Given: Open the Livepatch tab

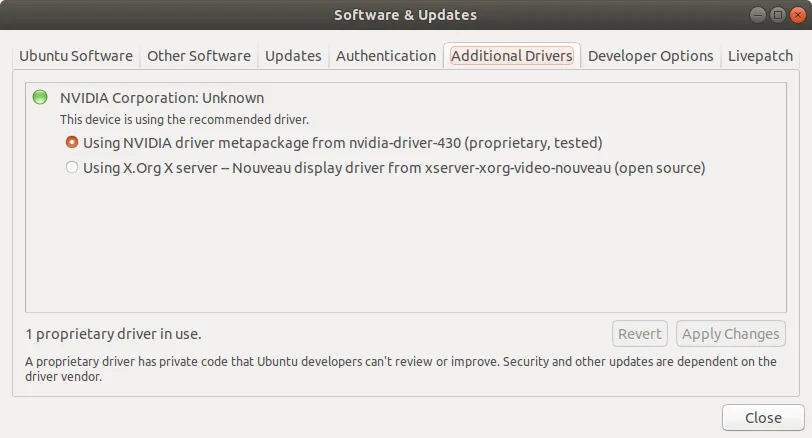Looking at the screenshot, I should click(760, 56).
